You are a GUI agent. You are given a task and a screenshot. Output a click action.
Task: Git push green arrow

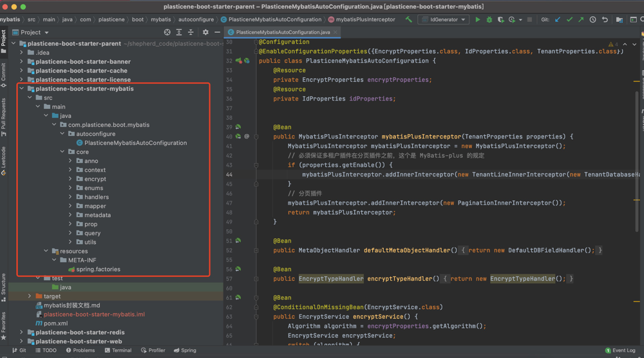tap(581, 19)
